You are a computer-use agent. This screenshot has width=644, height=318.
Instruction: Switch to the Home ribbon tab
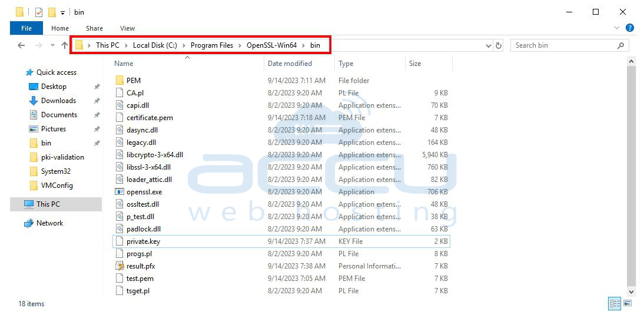(60, 28)
